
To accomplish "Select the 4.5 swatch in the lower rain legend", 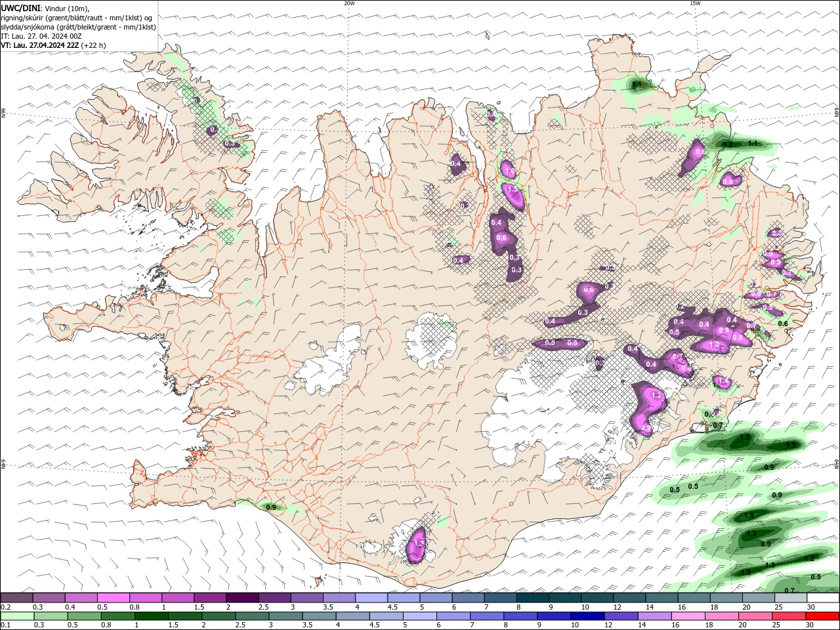I will tap(387, 616).
